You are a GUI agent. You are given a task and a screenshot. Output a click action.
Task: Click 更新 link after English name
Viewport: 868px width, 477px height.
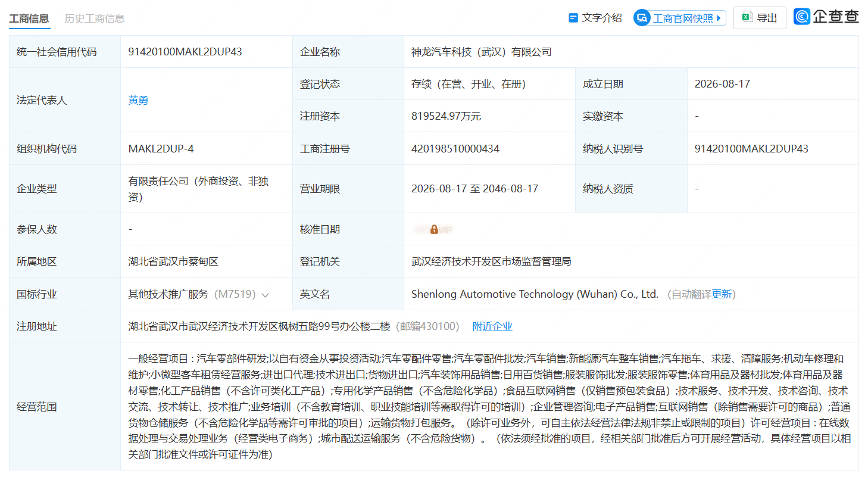pyautogui.click(x=721, y=294)
